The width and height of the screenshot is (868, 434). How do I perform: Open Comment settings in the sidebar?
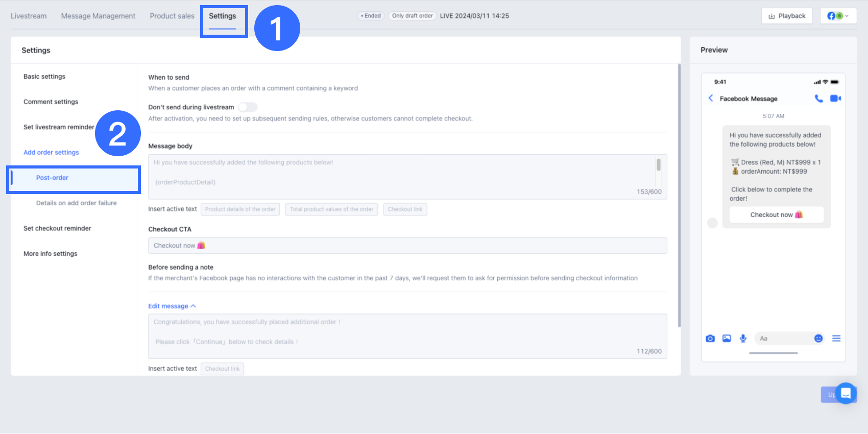pyautogui.click(x=51, y=102)
